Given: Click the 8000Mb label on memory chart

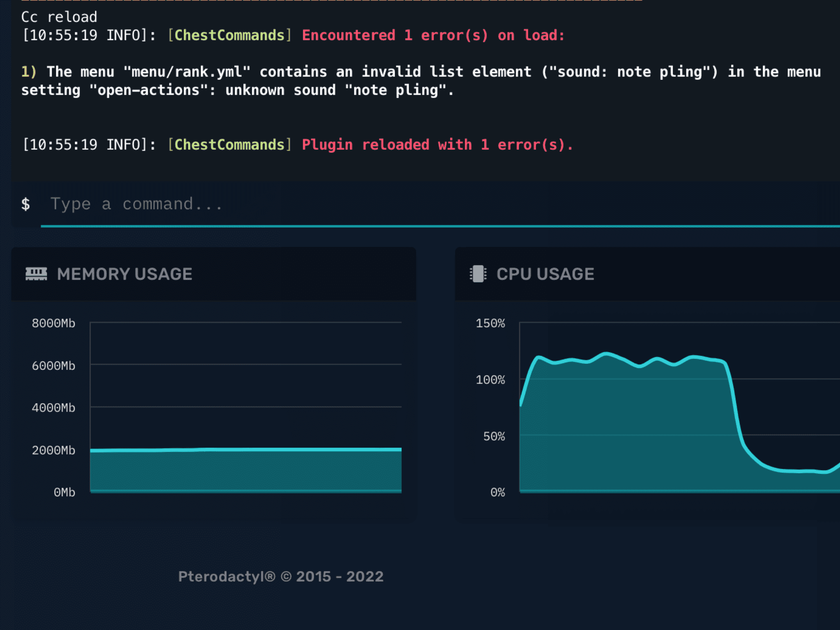Looking at the screenshot, I should pyautogui.click(x=54, y=324).
